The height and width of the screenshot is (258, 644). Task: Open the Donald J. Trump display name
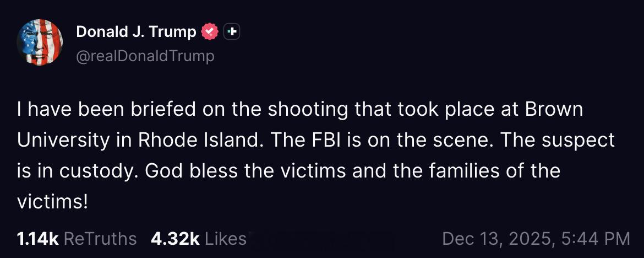[136, 32]
